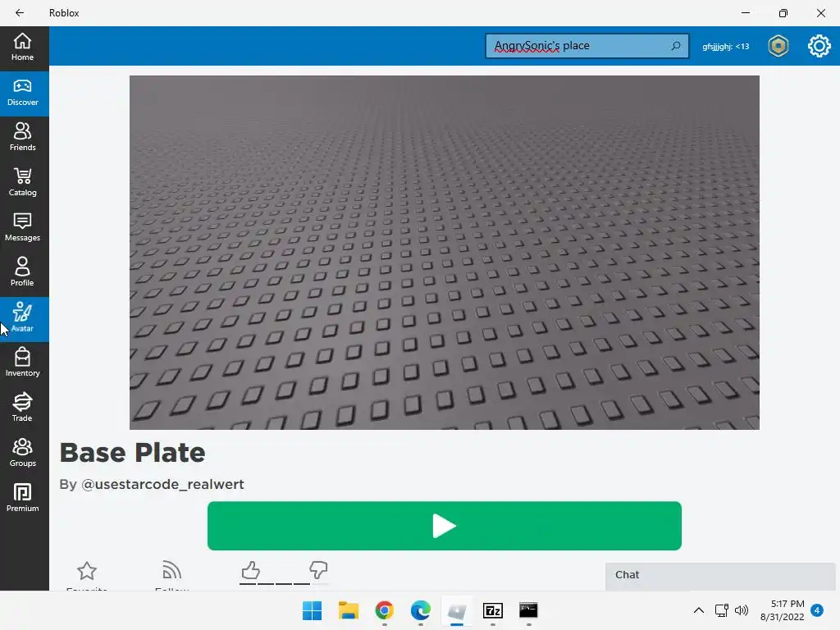Click the search magnifier icon

(676, 46)
